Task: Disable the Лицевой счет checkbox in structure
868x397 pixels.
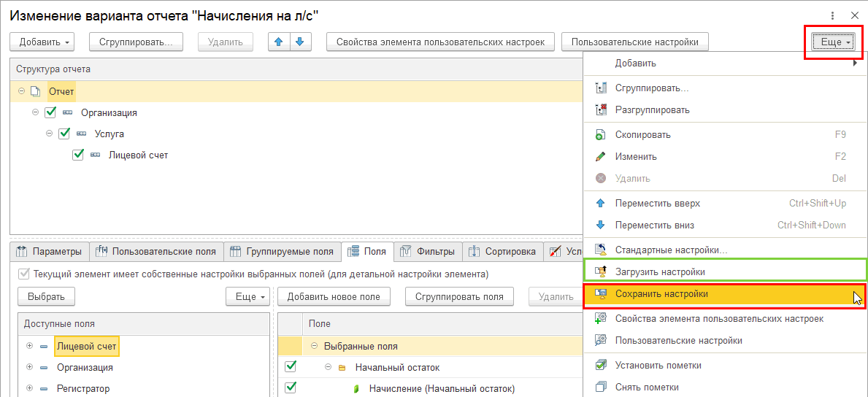Action: (x=78, y=155)
